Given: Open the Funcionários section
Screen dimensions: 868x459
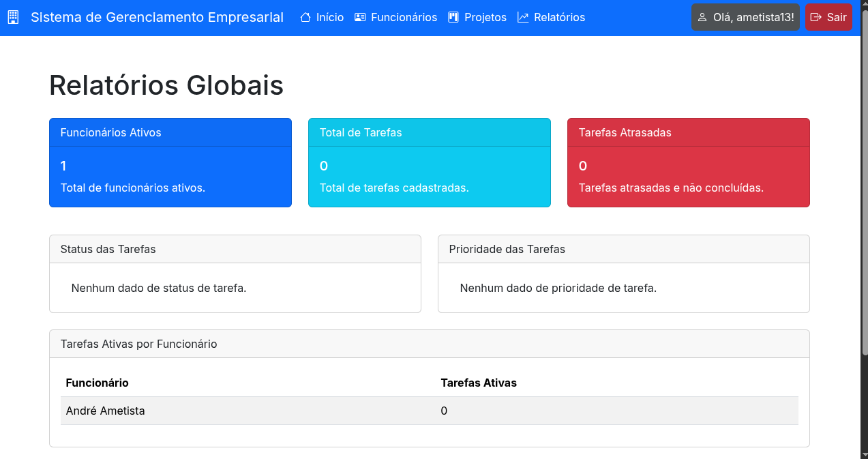Looking at the screenshot, I should click(x=396, y=17).
